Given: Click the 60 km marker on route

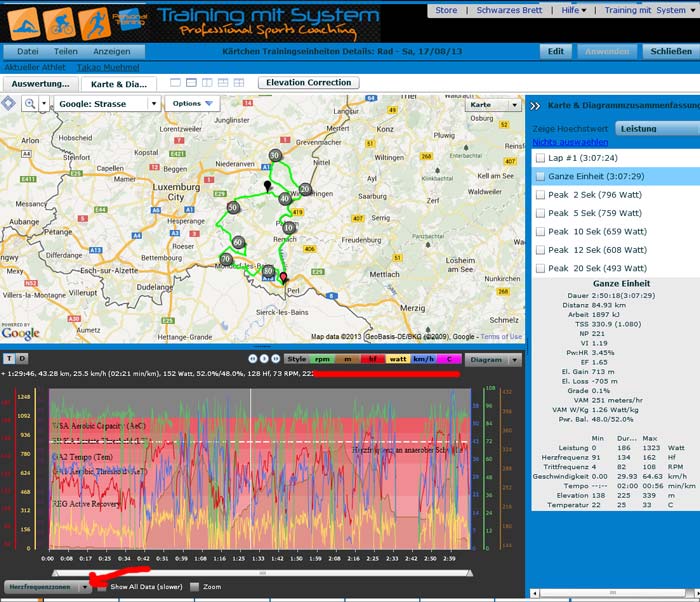Looking at the screenshot, I should [238, 242].
